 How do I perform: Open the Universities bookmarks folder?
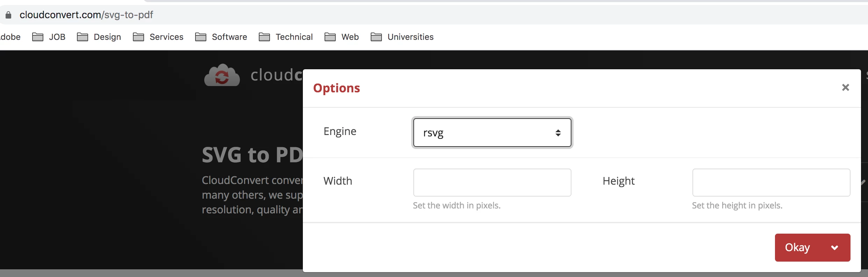(x=402, y=37)
